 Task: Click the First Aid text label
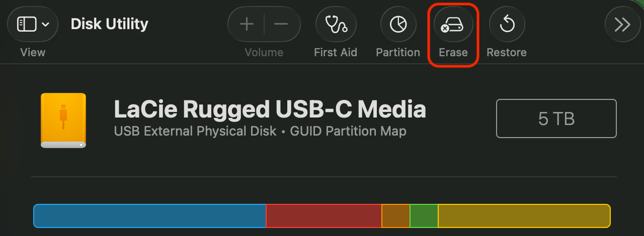coord(336,52)
